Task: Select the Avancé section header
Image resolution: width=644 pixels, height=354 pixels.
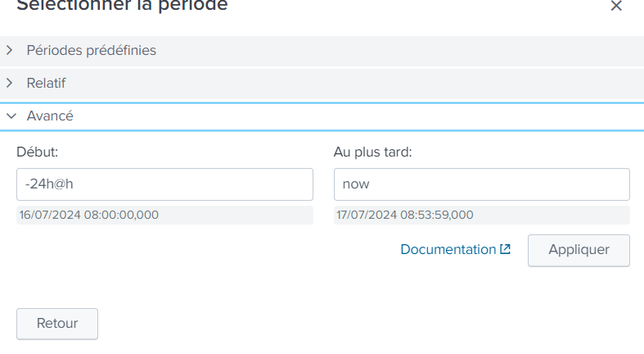Action: 322,116
